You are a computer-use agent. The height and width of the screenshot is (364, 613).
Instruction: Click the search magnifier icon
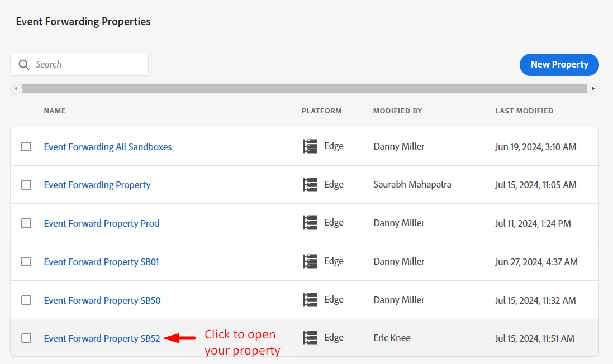pyautogui.click(x=24, y=65)
